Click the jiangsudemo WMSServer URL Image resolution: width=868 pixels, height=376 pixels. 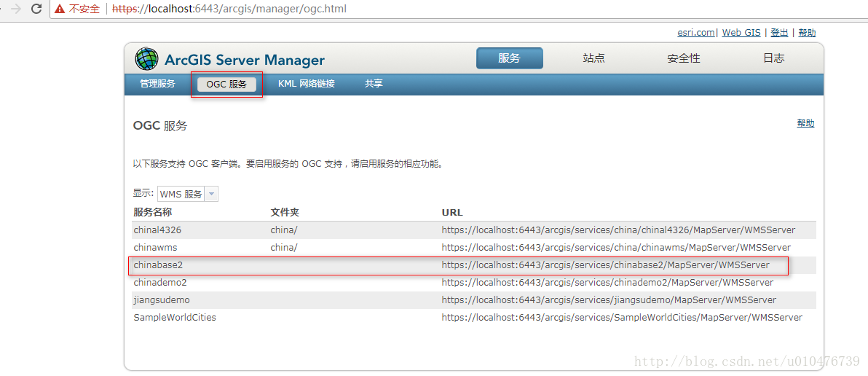point(609,299)
